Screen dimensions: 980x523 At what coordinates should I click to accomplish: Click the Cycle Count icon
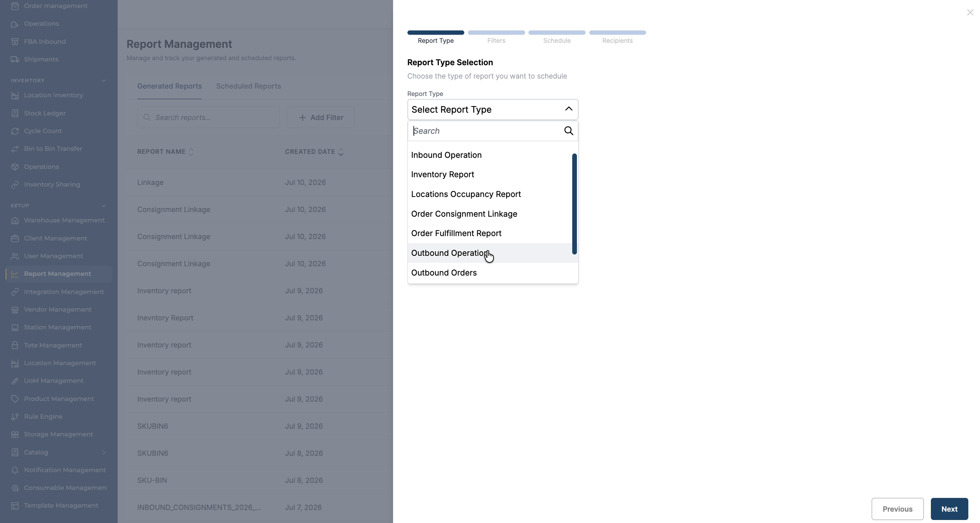15,131
